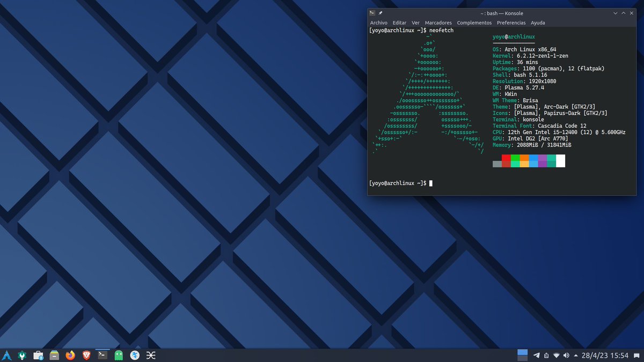Expand hidden system tray icons with the arrow
This screenshot has height=362, width=644.
575,355
